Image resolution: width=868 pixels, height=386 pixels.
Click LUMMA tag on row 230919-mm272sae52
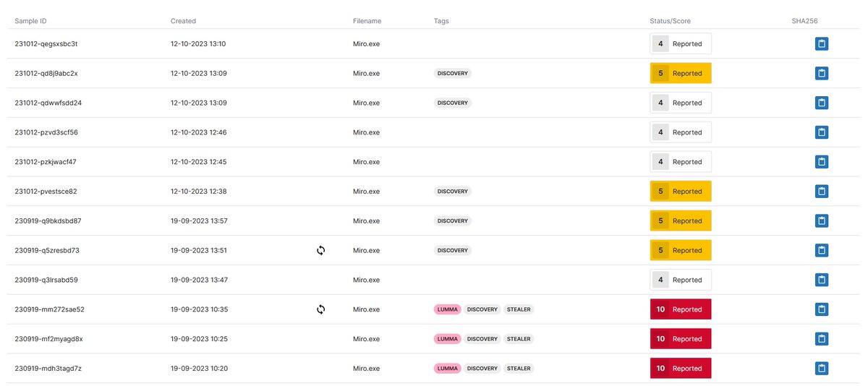coord(448,309)
